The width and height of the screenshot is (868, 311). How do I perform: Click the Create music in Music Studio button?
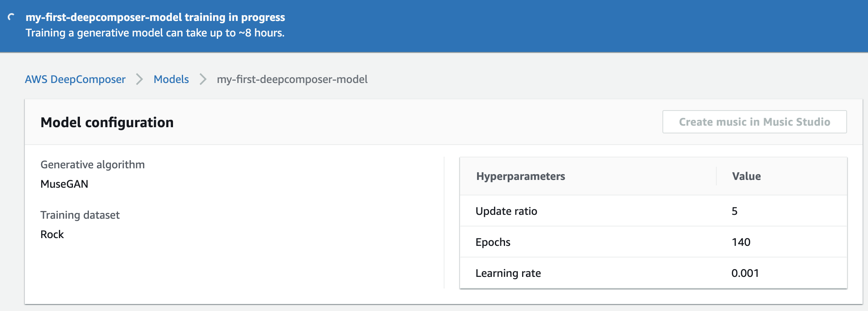754,122
